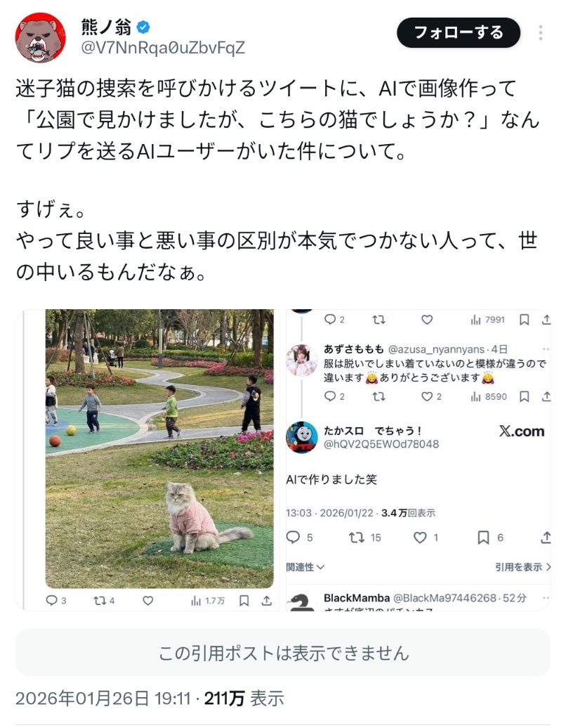Expand the 関連性 sort dropdown
This screenshot has width=566, height=728.
305,567
